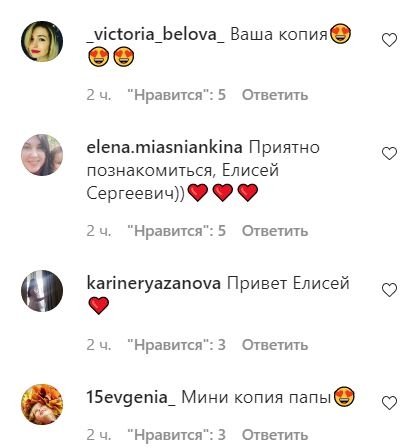
Task: Open 15evgenia_ avatar with orange leaves
Action: point(42,404)
